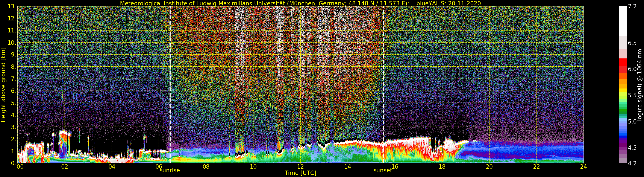Click the 24 tick on the time axis

(583, 167)
